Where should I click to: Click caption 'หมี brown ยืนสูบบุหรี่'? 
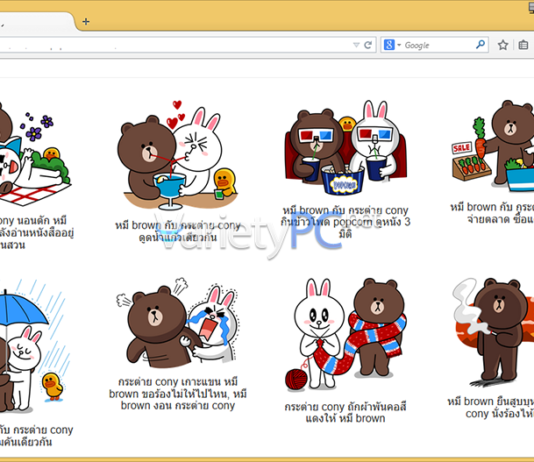point(491,407)
